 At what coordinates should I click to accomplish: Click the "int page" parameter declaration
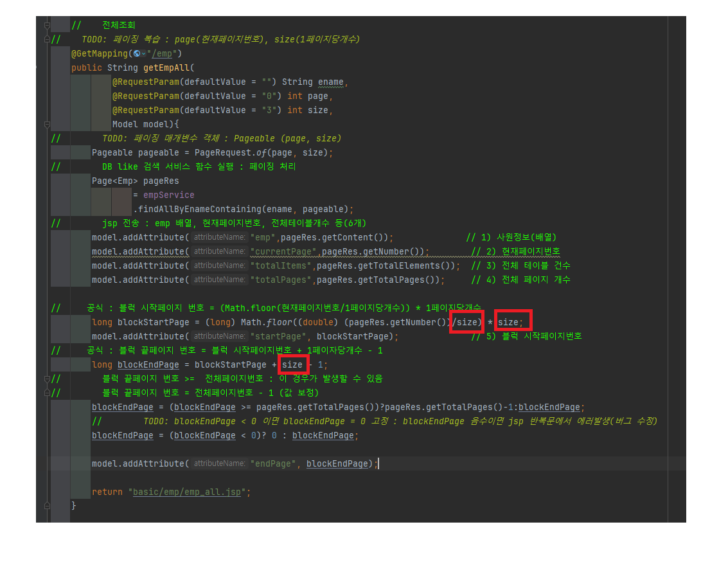coord(307,96)
